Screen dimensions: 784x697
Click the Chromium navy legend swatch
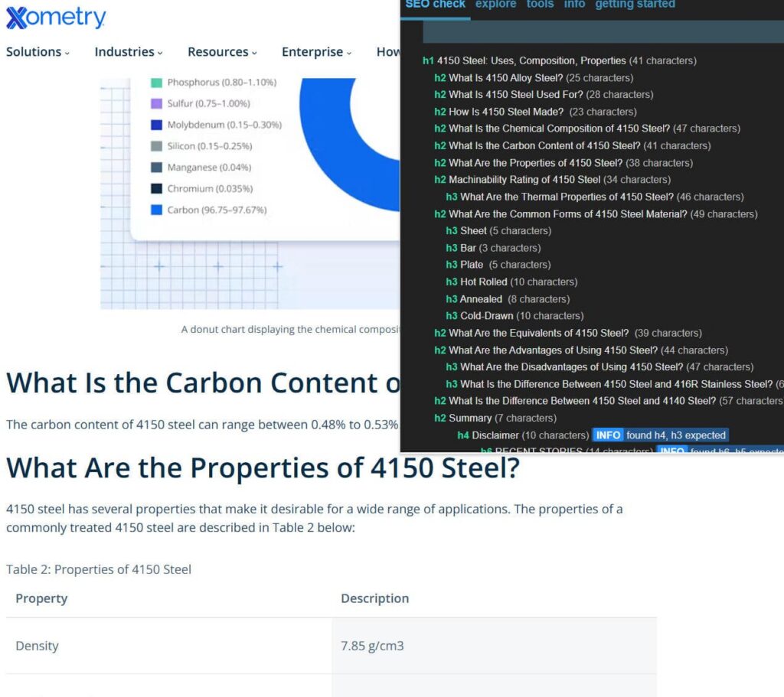156,188
